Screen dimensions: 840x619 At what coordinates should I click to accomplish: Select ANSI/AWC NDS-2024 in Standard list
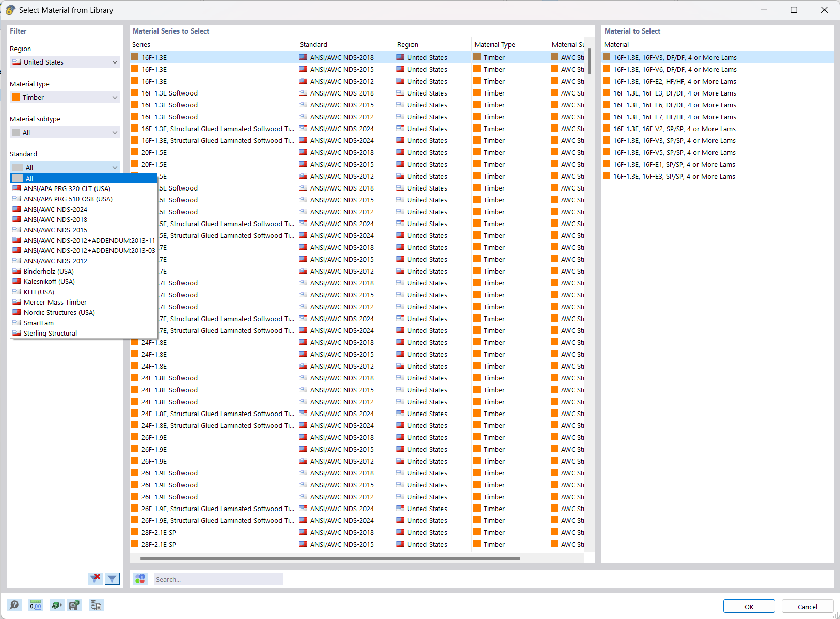[x=84, y=209]
